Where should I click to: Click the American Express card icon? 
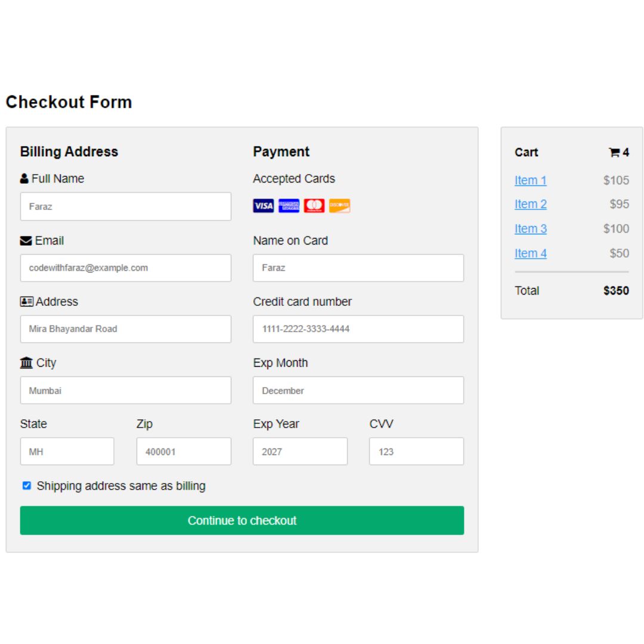tap(289, 206)
